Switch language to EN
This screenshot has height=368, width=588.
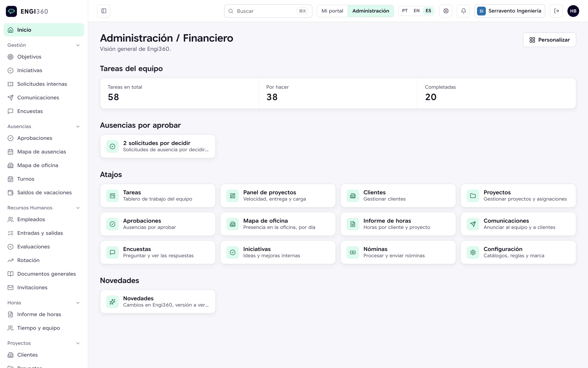point(416,11)
